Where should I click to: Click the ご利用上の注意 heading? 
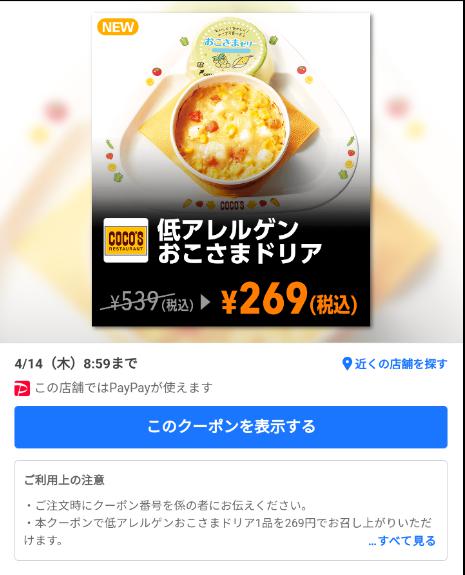64,480
